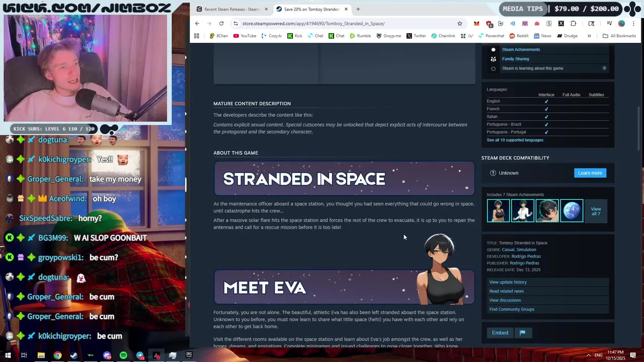Click the red toolbox extension icon
This screenshot has height=362, width=644.
click(x=537, y=24)
